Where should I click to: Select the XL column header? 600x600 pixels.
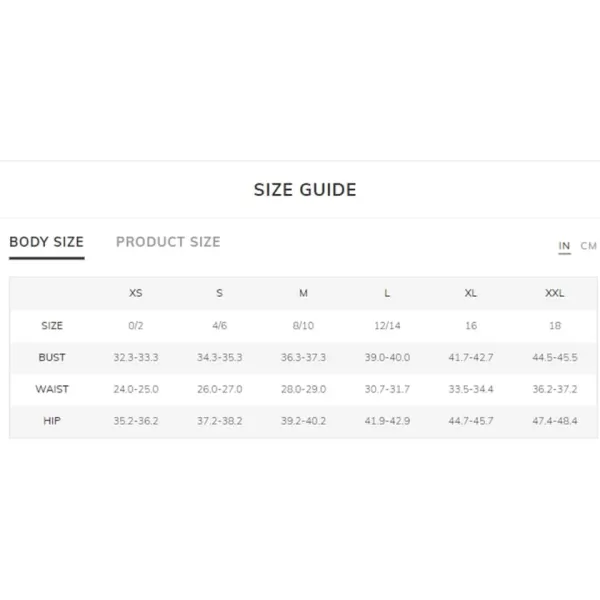click(471, 293)
